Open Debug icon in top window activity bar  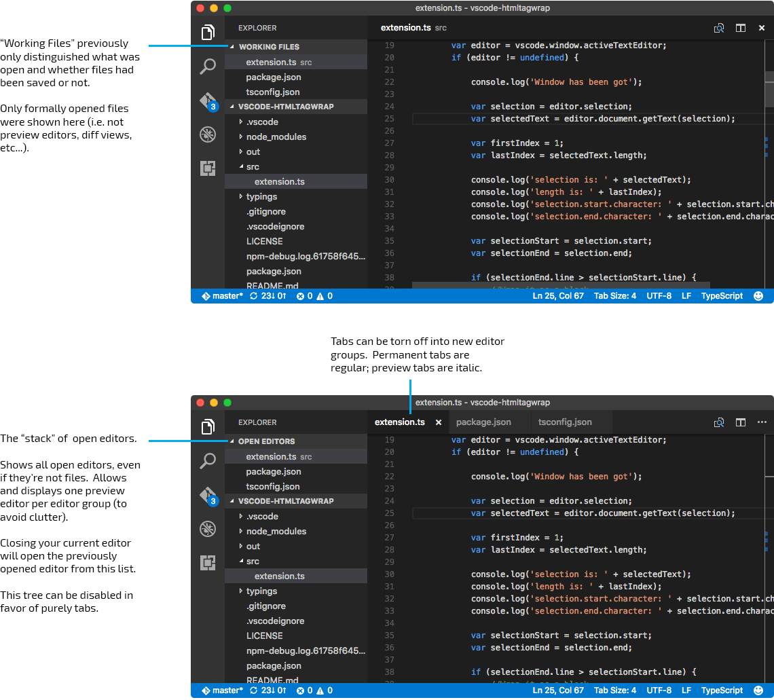coord(208,134)
